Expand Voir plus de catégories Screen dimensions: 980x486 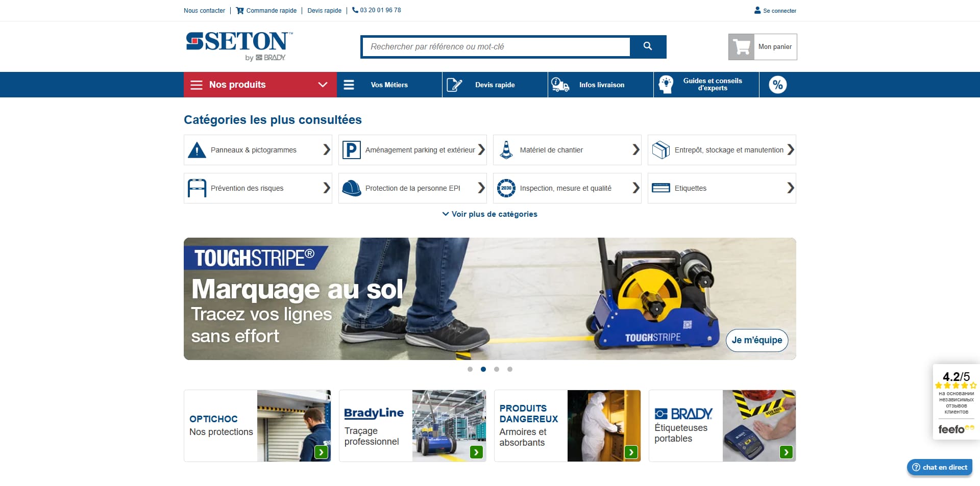489,214
